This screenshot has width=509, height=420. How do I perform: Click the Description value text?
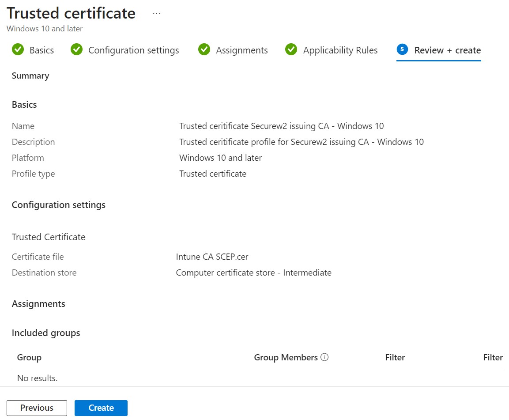tap(302, 142)
